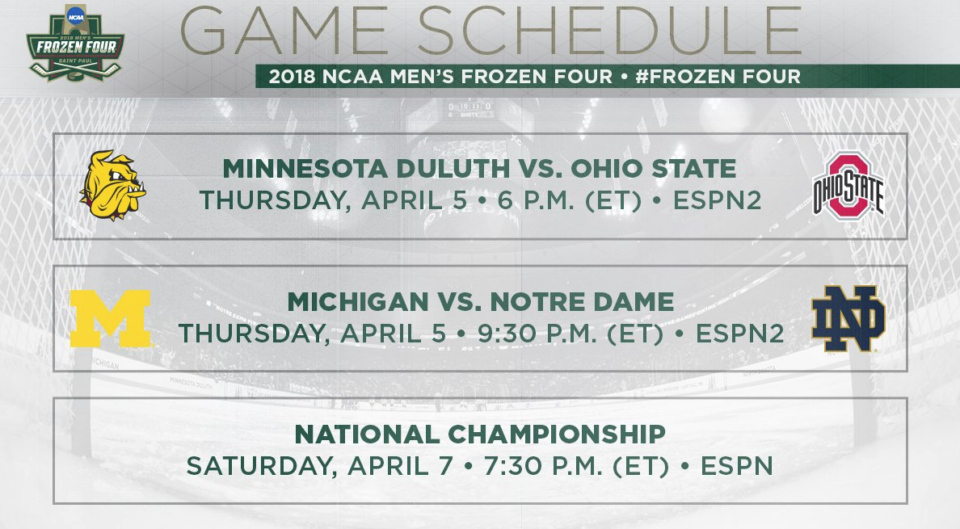
Task: Click the Michigan block M logo
Action: click(110, 318)
